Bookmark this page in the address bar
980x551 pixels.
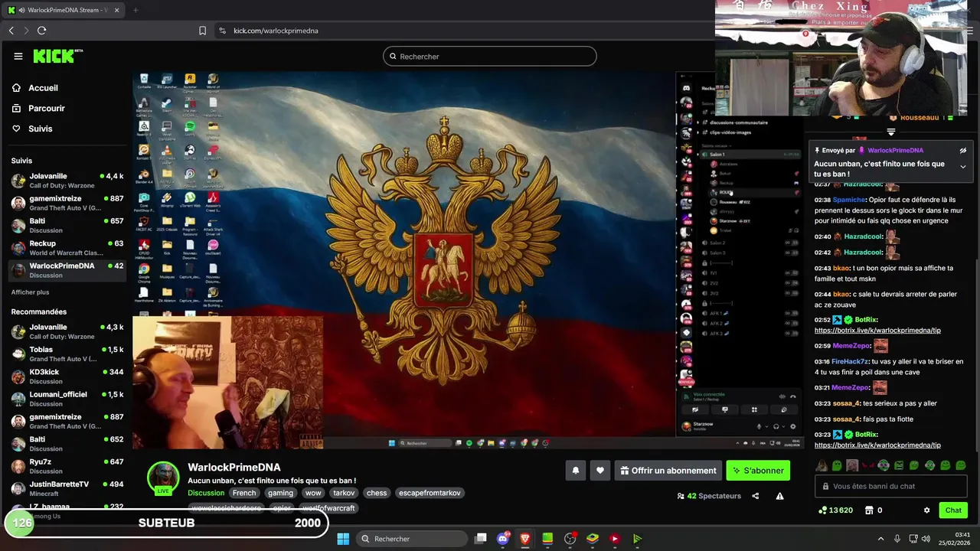[202, 31]
